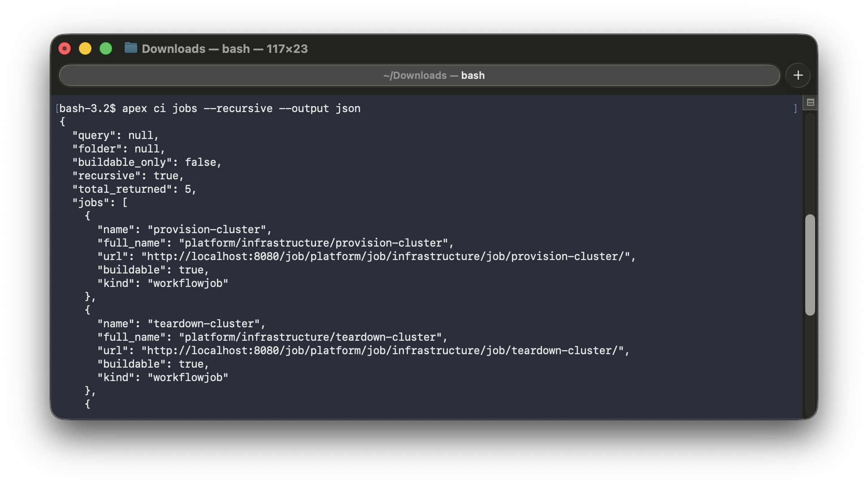Click the folder icon in the title bar
The height and width of the screenshot is (486, 868).
pyautogui.click(x=130, y=48)
